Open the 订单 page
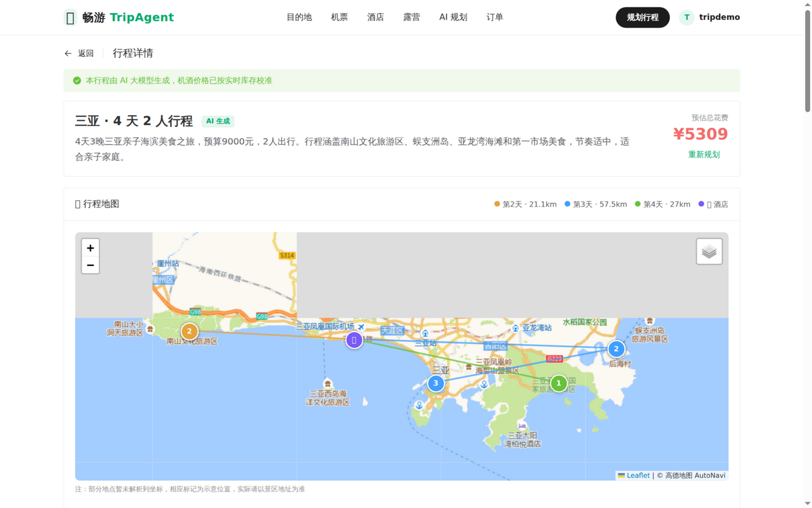Viewport: 812px width, 508px height. coord(495,17)
